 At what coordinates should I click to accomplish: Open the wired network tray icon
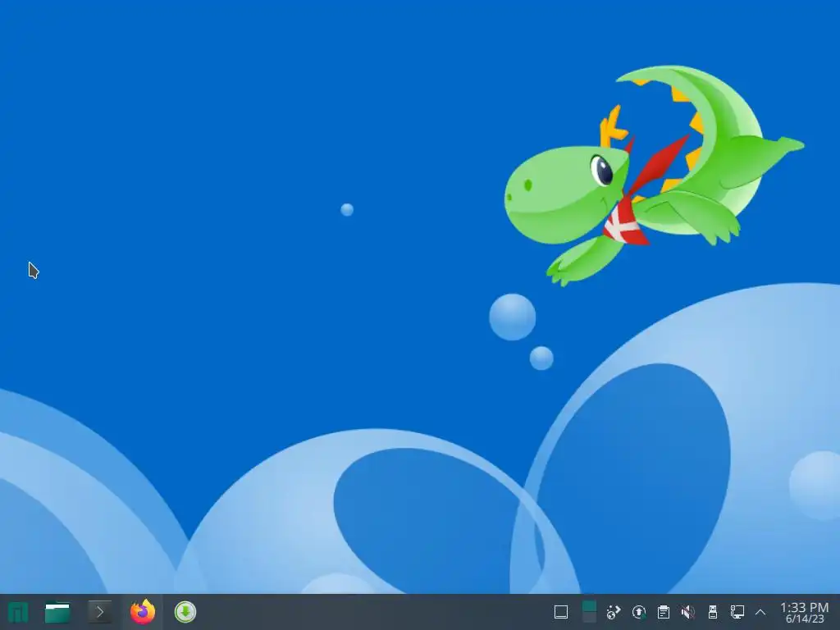point(737,612)
